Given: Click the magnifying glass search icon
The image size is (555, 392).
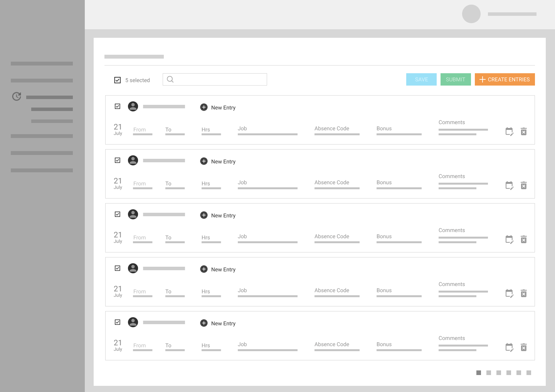Looking at the screenshot, I should tap(170, 79).
